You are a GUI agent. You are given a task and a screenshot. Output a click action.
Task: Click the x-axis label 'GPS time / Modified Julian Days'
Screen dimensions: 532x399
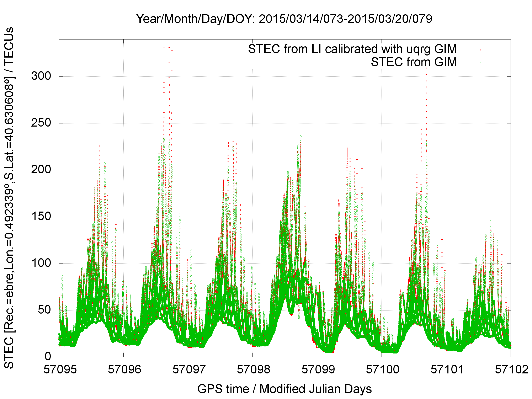[x=284, y=389]
